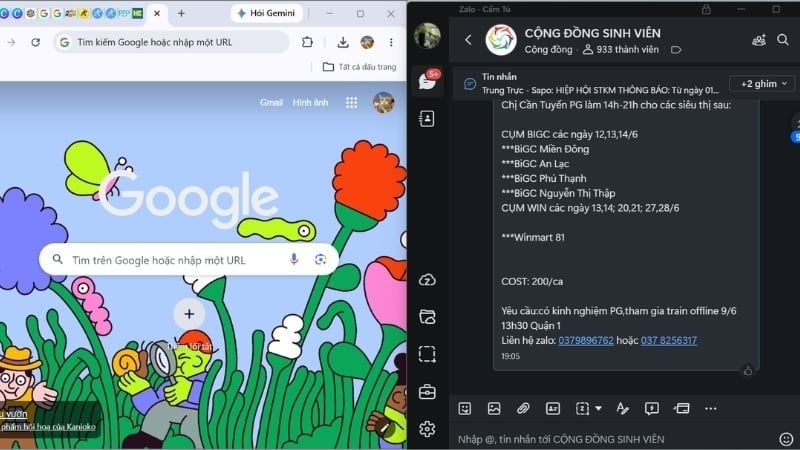This screenshot has height=450, width=800.
Task: Send image in Zalo chat
Action: pos(494,408)
